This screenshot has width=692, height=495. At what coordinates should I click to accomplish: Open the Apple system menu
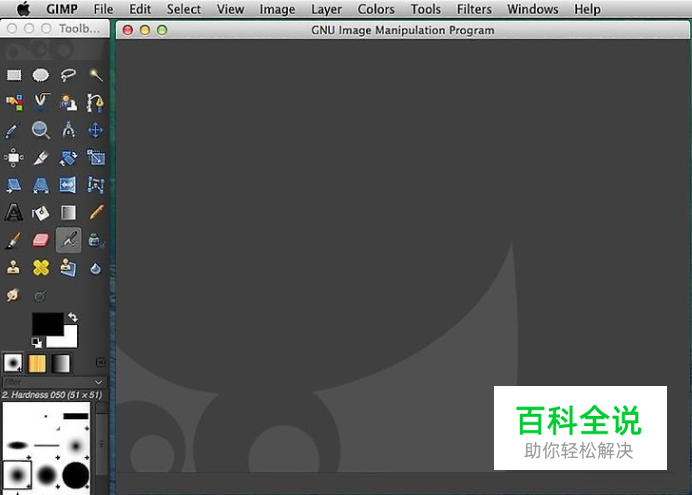(23, 8)
